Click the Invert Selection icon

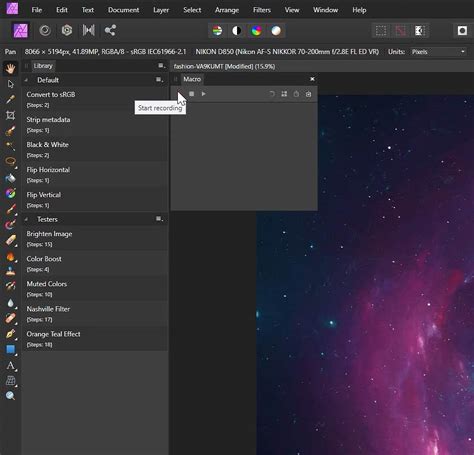coord(420,31)
